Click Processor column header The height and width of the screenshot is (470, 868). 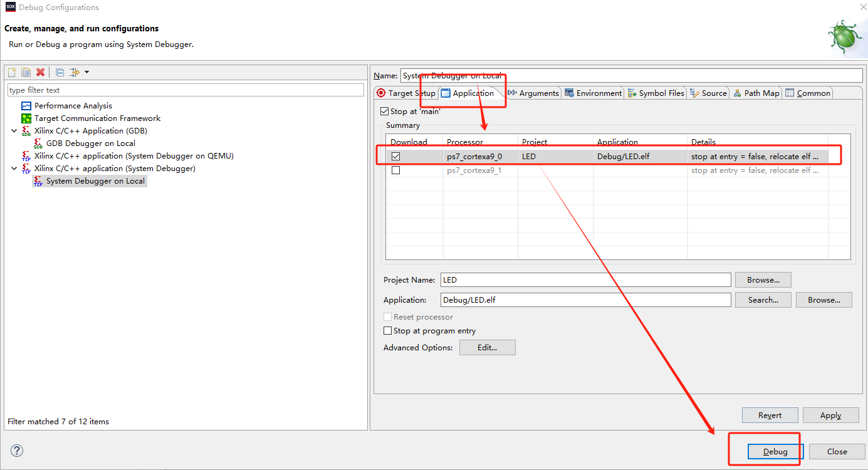point(480,142)
